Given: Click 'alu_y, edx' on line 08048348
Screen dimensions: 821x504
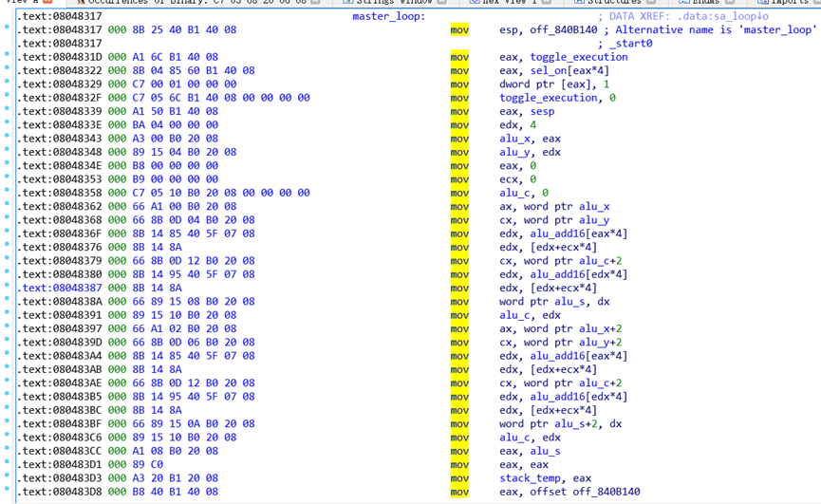Looking at the screenshot, I should 530,152.
